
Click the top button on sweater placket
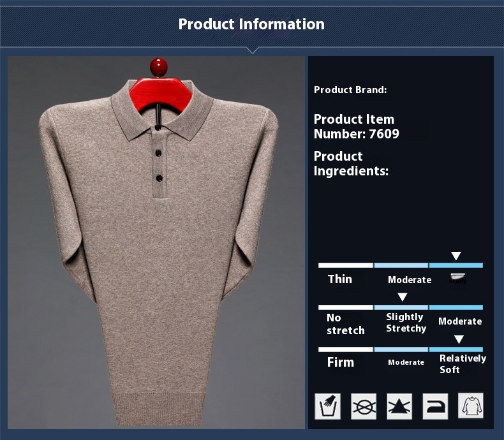pyautogui.click(x=158, y=129)
